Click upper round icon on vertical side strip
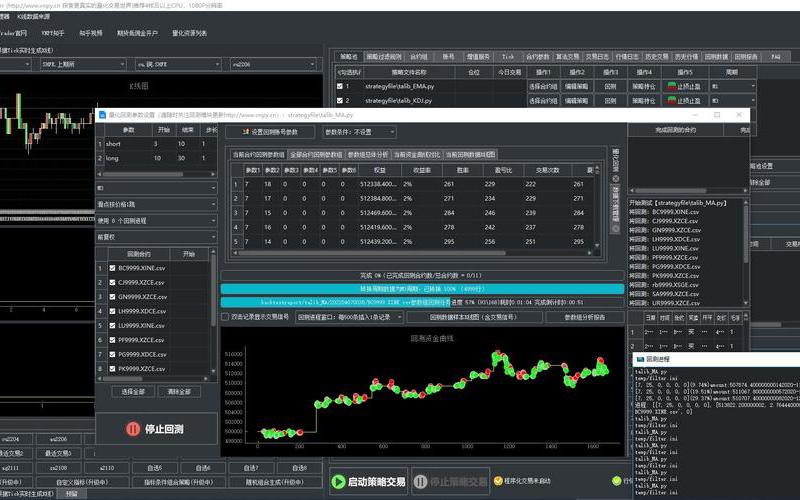 [615, 179]
